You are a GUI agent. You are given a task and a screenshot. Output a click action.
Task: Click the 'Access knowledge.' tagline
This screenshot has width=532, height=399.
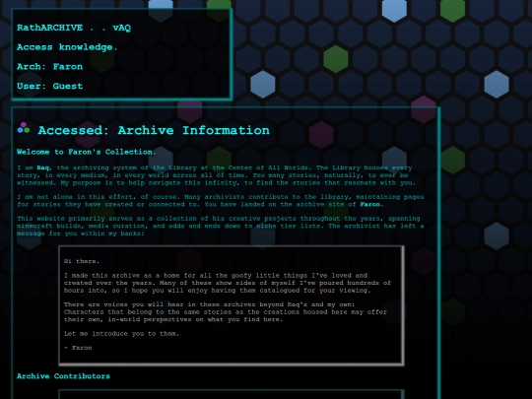pos(67,47)
